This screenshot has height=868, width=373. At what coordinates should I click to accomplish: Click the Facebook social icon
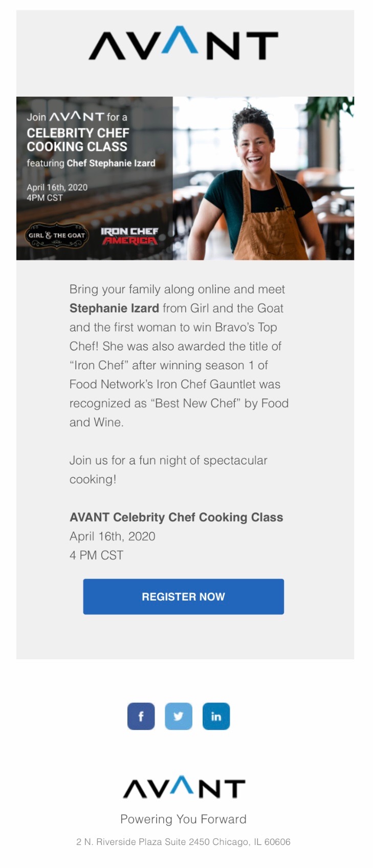coord(141,716)
